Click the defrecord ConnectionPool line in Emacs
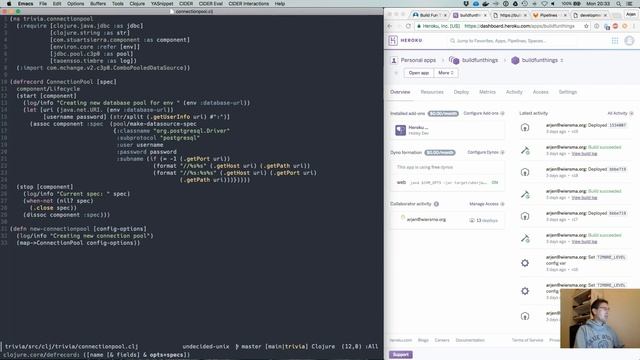640x360 pixels. coord(63,82)
